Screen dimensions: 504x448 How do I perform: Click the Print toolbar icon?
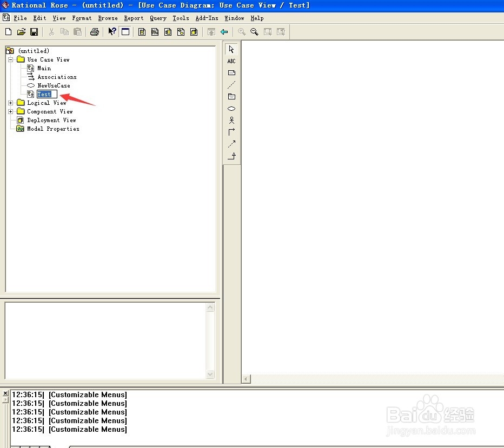point(95,32)
